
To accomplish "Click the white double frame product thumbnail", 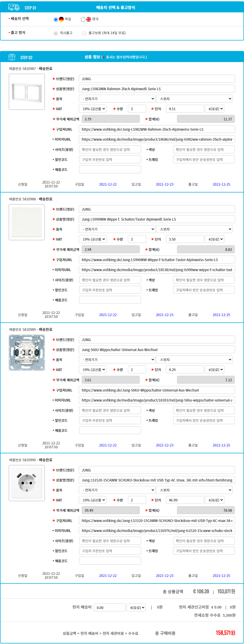I will [27, 92].
